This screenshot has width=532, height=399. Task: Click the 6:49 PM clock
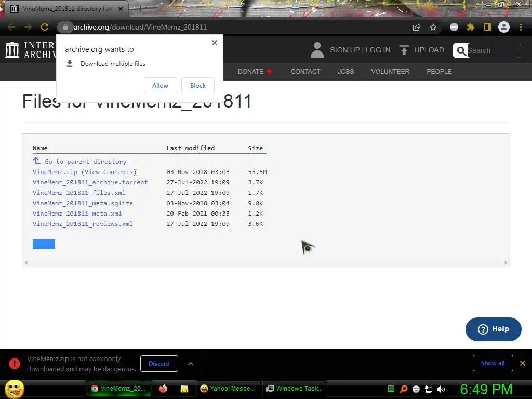tap(486, 389)
